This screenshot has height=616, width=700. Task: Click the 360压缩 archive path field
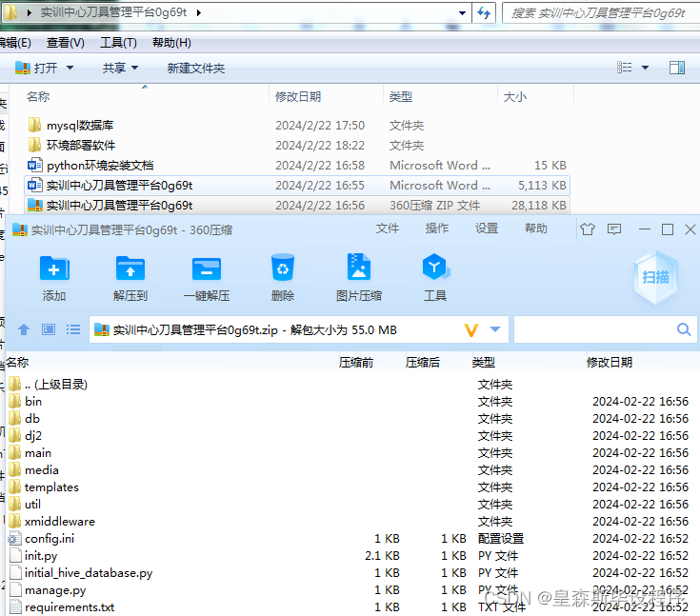click(x=298, y=329)
